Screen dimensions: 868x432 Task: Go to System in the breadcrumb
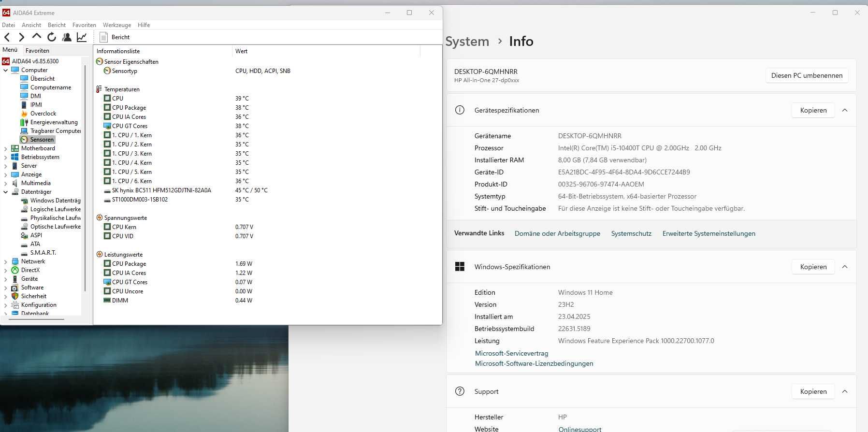467,42
